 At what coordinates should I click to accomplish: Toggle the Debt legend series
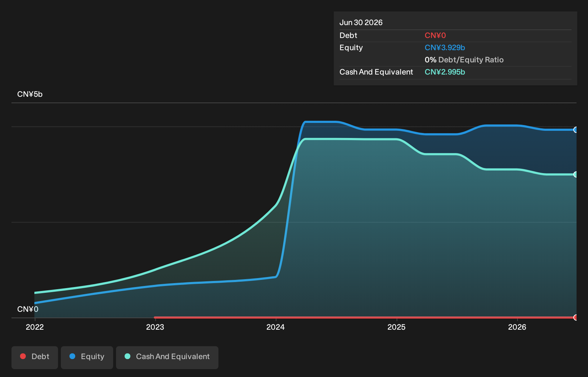click(35, 357)
